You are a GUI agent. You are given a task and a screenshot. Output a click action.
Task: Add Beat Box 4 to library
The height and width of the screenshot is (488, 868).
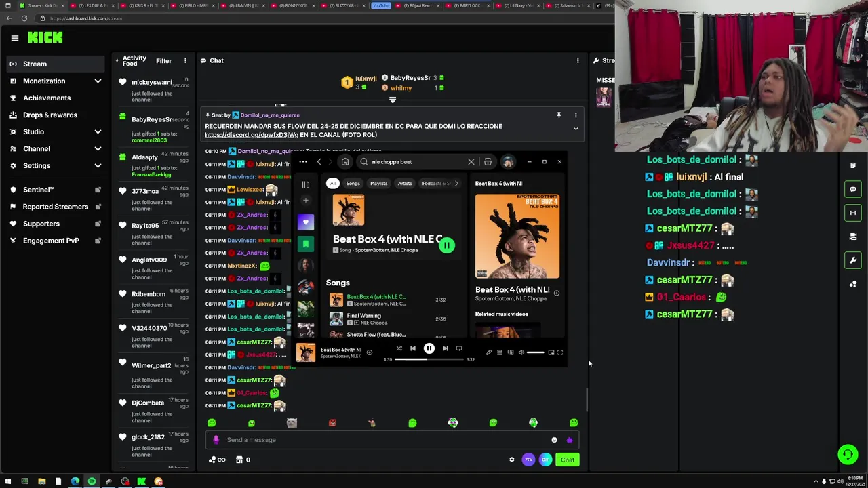tap(370, 352)
